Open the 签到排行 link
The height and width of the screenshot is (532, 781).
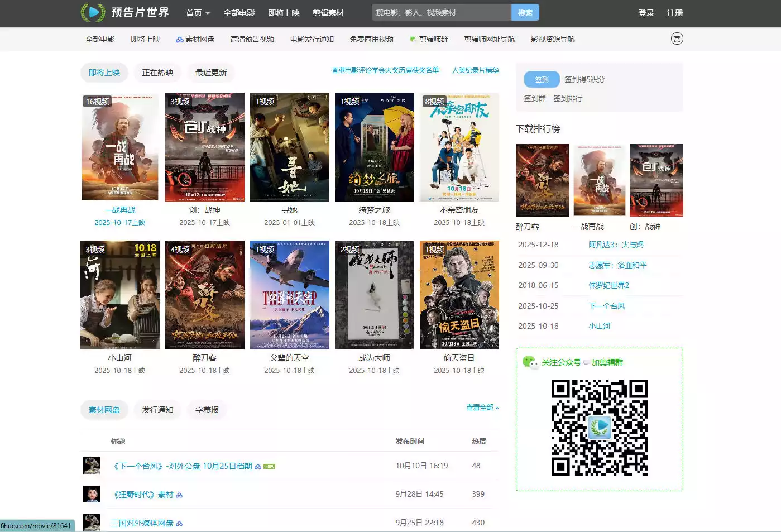coord(568,98)
